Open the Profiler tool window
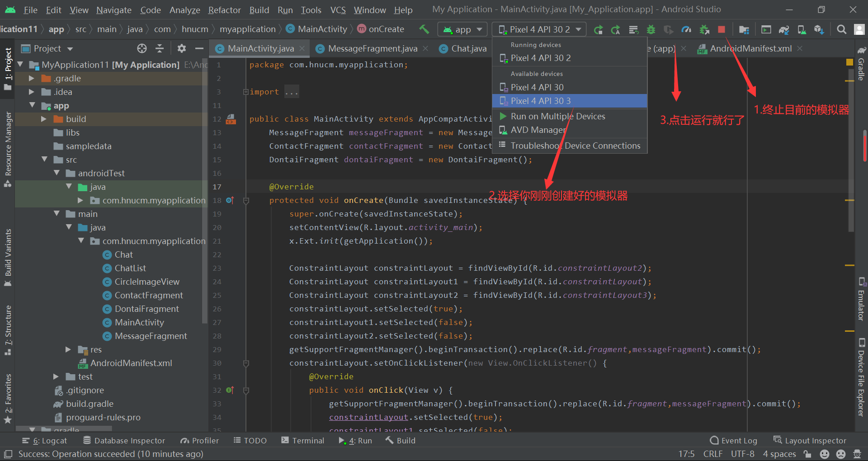 tap(199, 441)
